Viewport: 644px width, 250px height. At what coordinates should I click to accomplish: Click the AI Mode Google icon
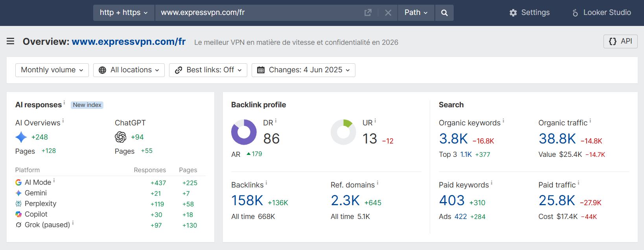[x=18, y=182]
